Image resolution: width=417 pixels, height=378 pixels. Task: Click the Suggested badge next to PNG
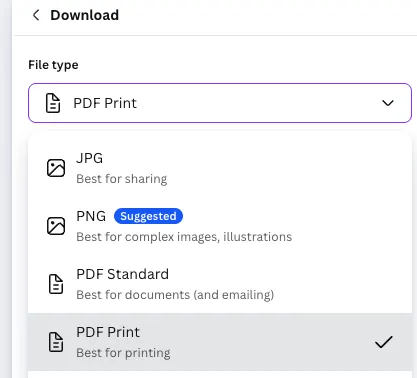(148, 216)
